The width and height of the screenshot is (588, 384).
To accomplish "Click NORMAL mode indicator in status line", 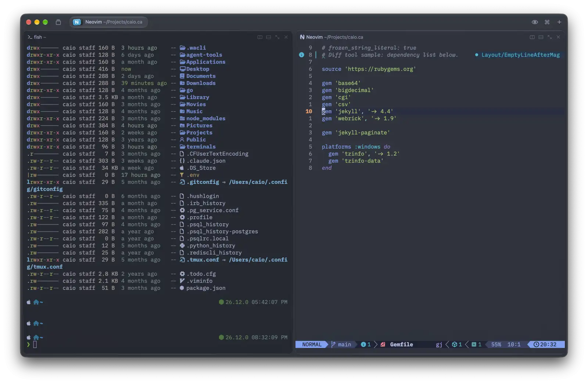I will coord(312,345).
